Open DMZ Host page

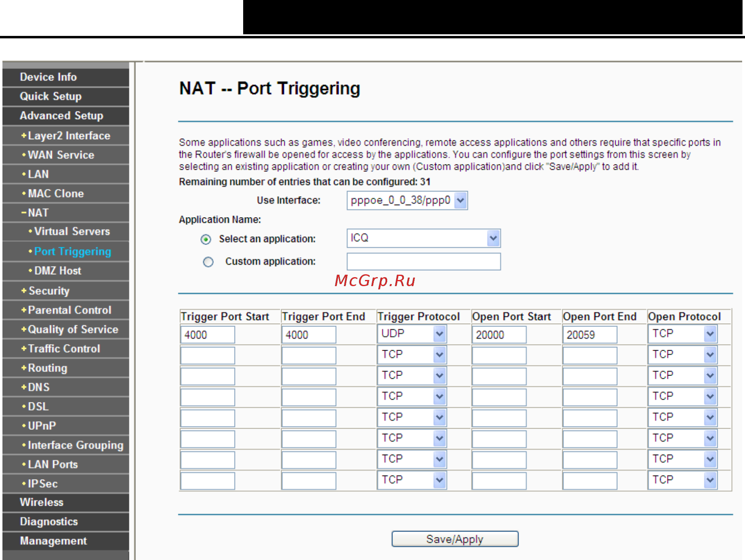point(55,271)
